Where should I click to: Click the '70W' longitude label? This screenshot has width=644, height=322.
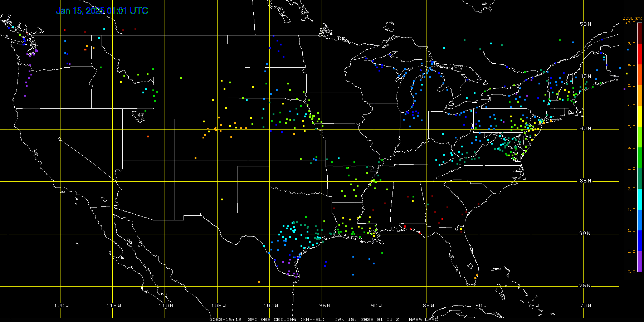point(586,306)
